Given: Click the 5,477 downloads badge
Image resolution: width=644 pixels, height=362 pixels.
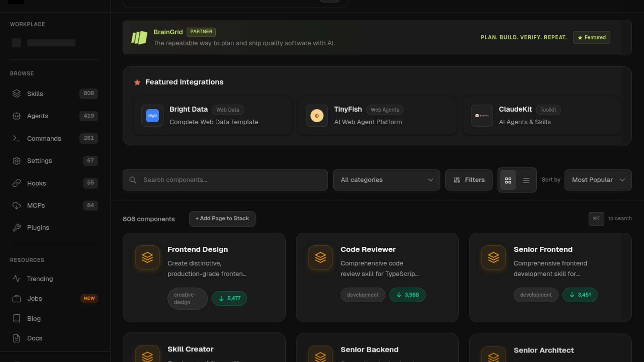Looking at the screenshot, I should point(229,298).
